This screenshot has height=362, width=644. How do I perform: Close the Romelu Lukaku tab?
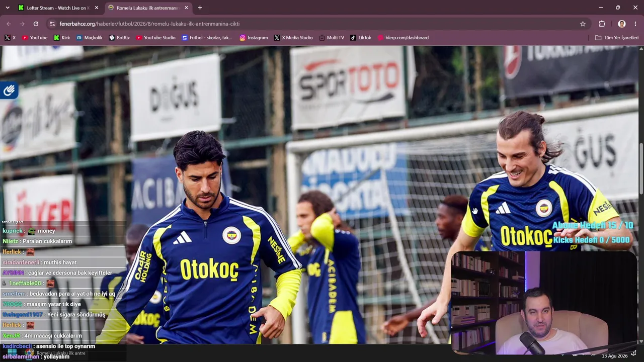(x=186, y=8)
